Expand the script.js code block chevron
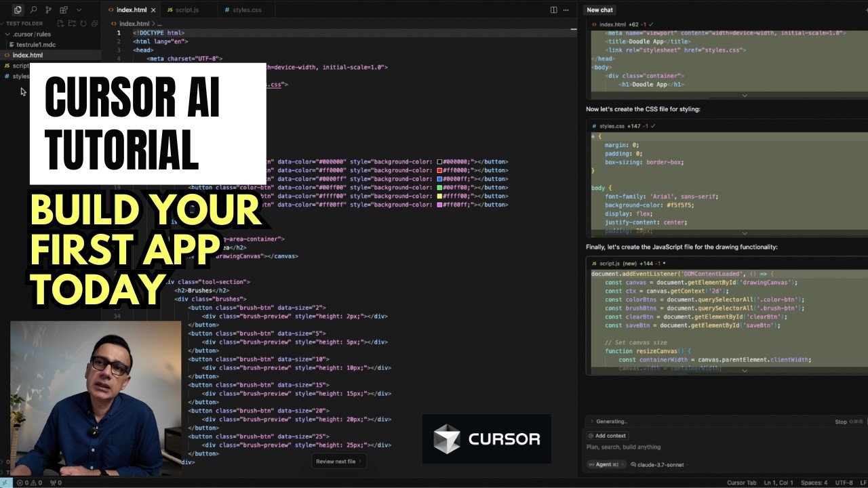 (744, 371)
